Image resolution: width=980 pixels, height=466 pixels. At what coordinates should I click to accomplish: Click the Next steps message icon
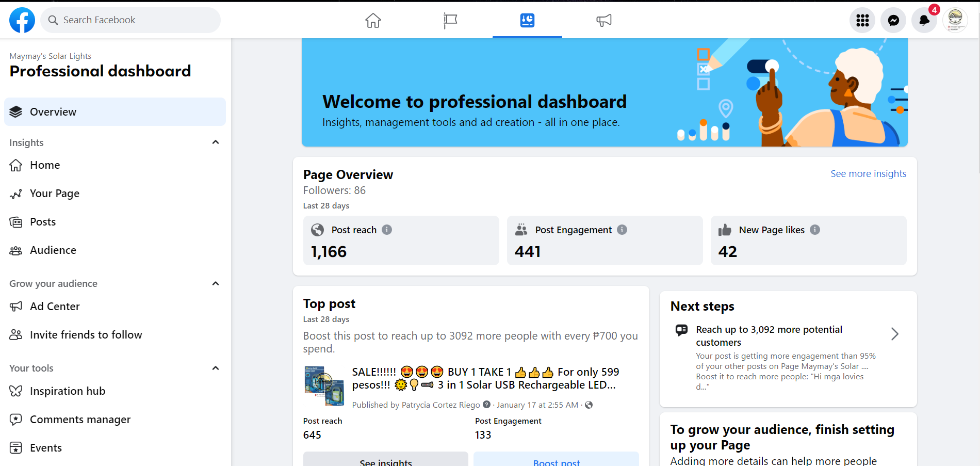(x=681, y=330)
